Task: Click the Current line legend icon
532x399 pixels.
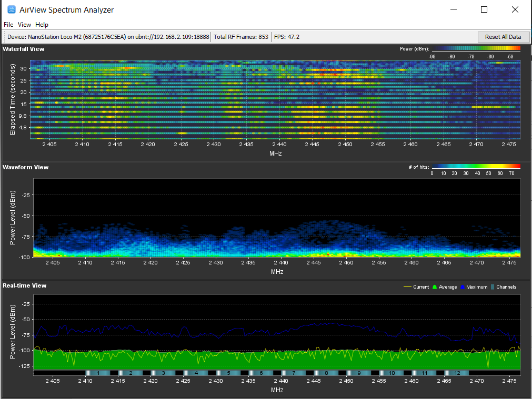Action: tap(407, 287)
